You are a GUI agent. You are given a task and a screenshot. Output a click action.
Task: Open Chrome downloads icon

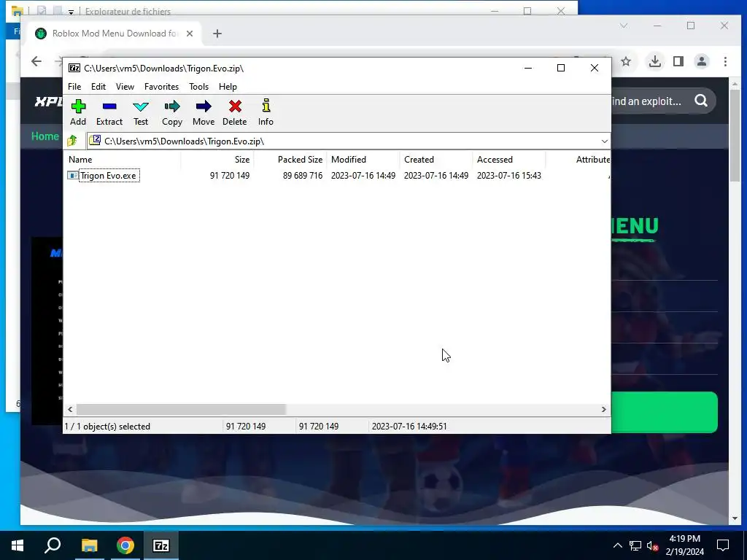point(655,61)
